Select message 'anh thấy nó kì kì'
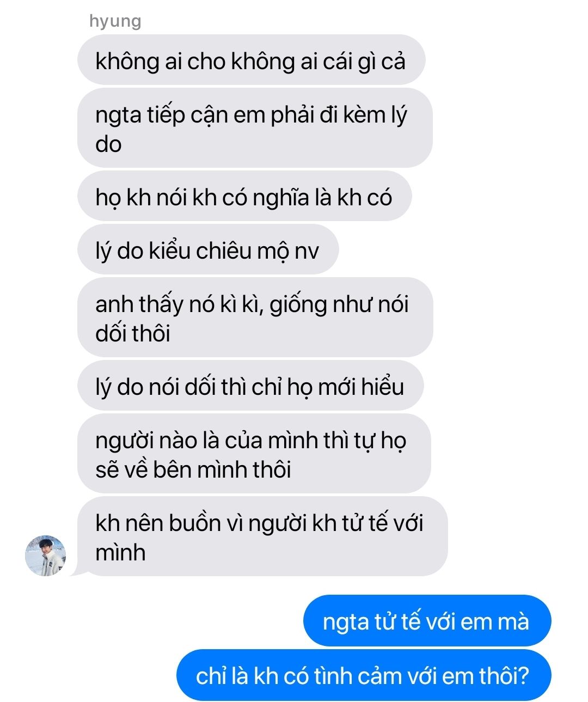Image resolution: width=588 pixels, height=702 pixels. [255, 318]
